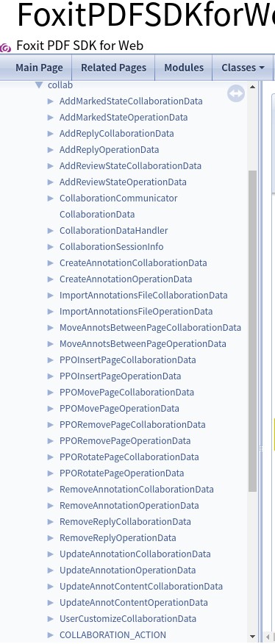The image size is (275, 644).
Task: Expand PPOInsertPageCollaborationData node arrow
Action: (51, 360)
